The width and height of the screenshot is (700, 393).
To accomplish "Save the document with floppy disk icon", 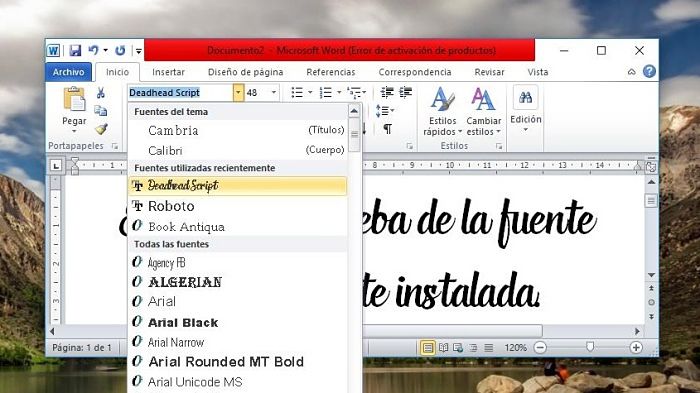I will coord(75,50).
